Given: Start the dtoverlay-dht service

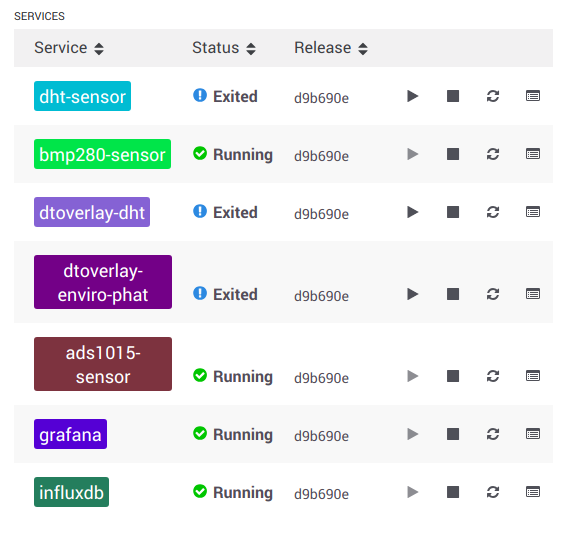Looking at the screenshot, I should coord(413,212).
